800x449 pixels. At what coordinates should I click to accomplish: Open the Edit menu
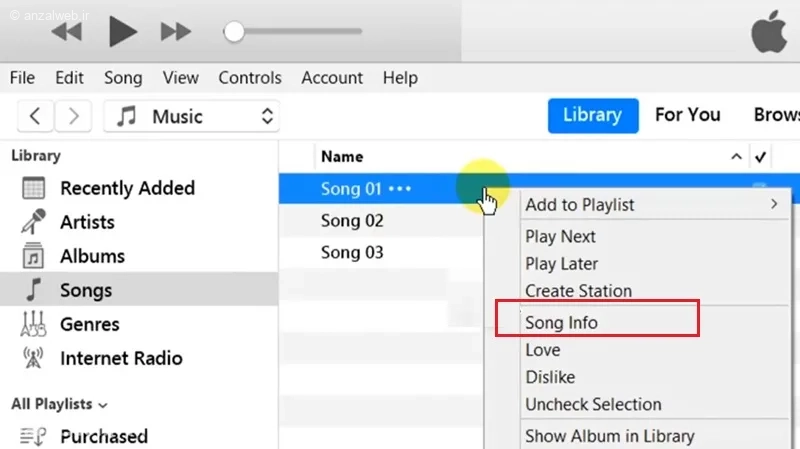(69, 78)
